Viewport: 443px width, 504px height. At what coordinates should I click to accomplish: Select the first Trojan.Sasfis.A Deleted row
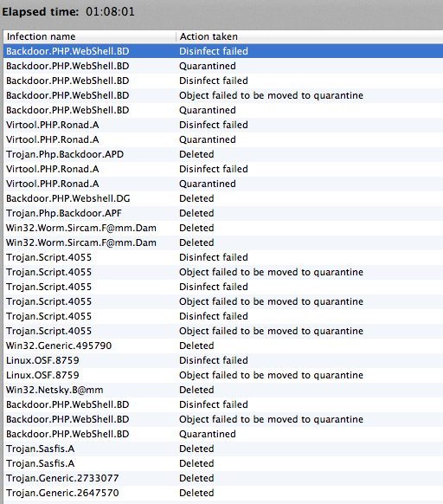pyautogui.click(x=223, y=449)
